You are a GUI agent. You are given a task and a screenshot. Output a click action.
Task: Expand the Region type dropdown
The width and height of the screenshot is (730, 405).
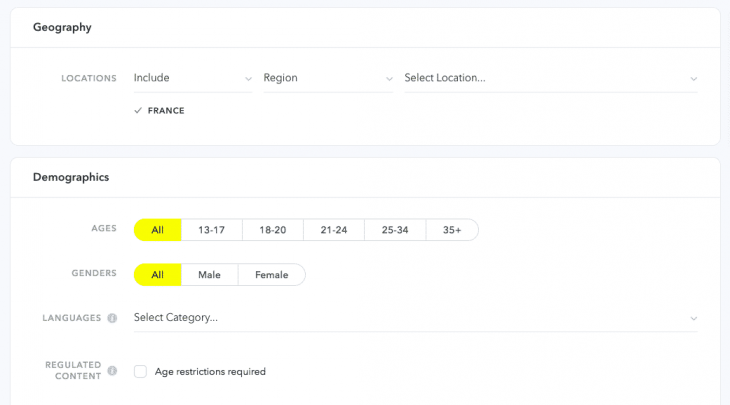click(x=328, y=78)
